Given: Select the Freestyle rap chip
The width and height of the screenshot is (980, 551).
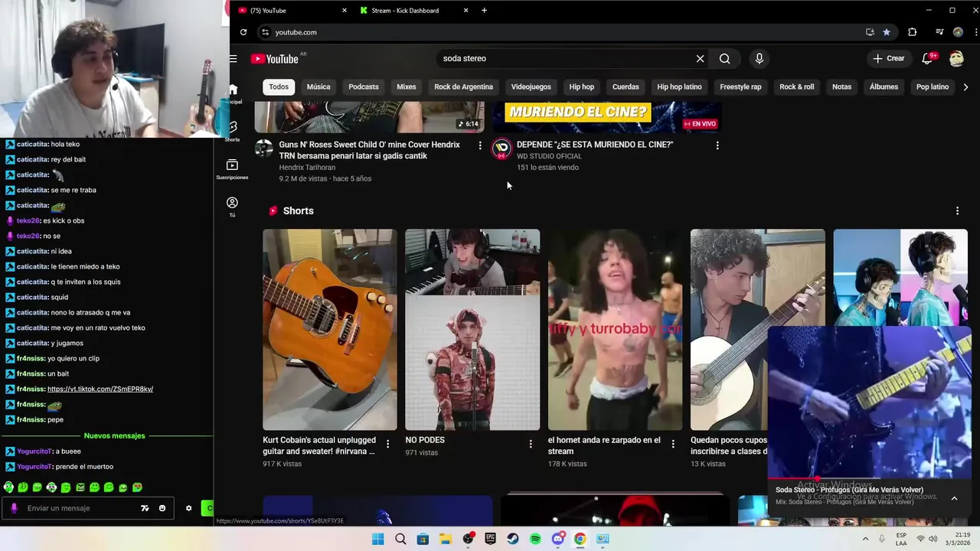Looking at the screenshot, I should click(x=741, y=87).
